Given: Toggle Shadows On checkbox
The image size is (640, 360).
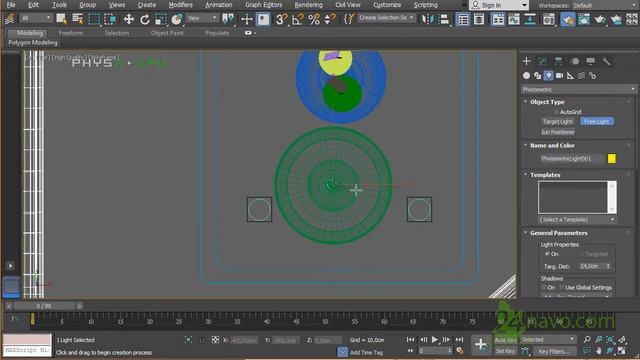Looking at the screenshot, I should click(x=544, y=287).
